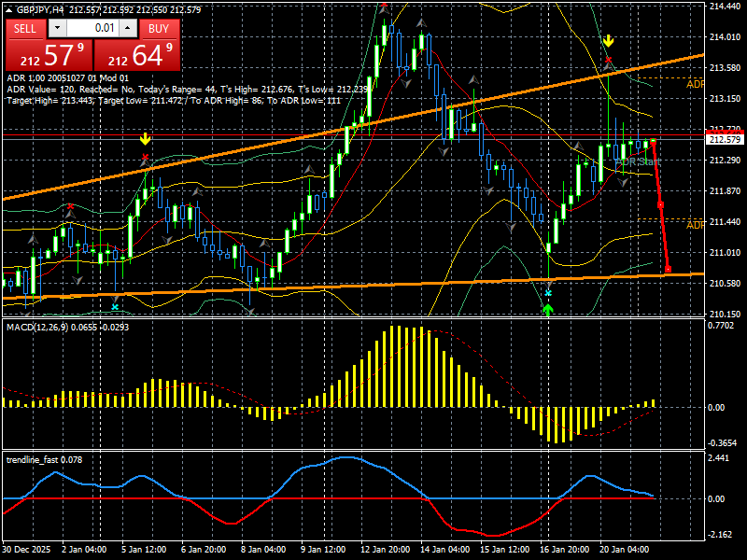Click the buy price 212.649 tile
This screenshot has width=747, height=560.
point(137,55)
